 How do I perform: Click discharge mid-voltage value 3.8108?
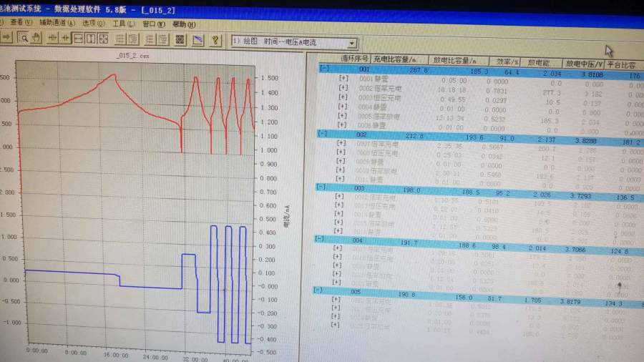tap(592, 74)
